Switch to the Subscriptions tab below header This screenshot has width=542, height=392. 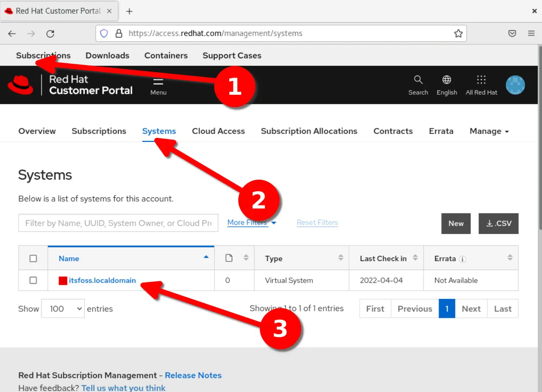[x=99, y=131]
